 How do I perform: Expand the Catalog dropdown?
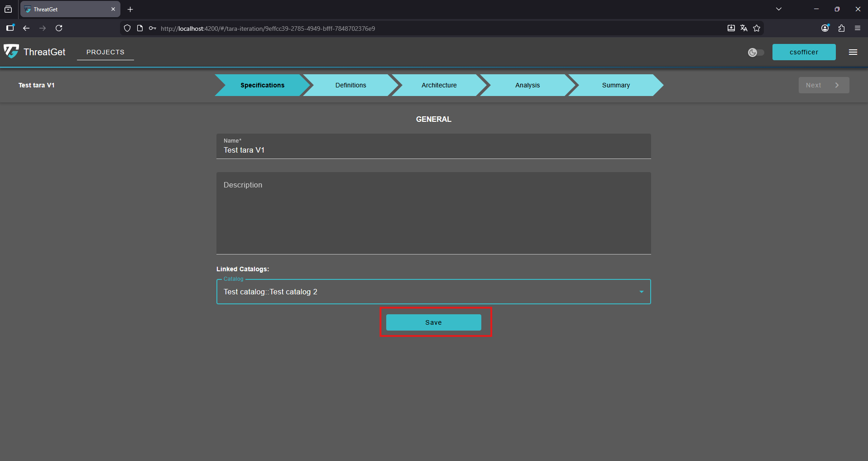coord(641,292)
